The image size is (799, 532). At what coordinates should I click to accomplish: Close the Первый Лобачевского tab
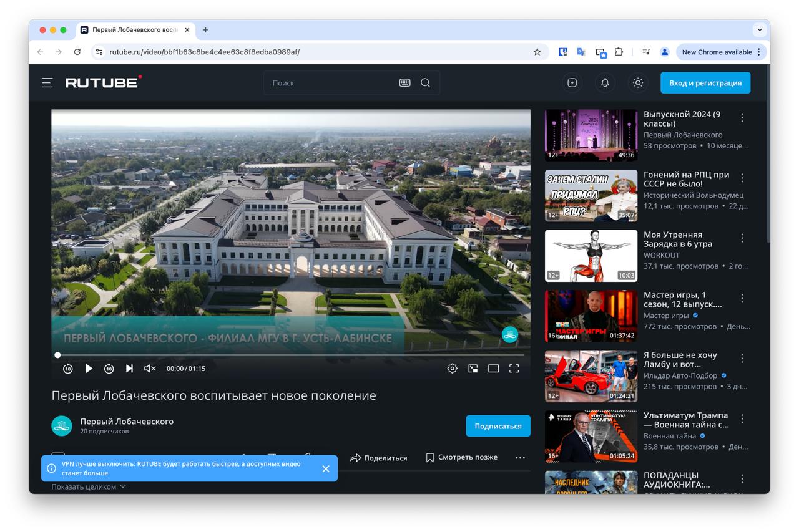tap(187, 30)
